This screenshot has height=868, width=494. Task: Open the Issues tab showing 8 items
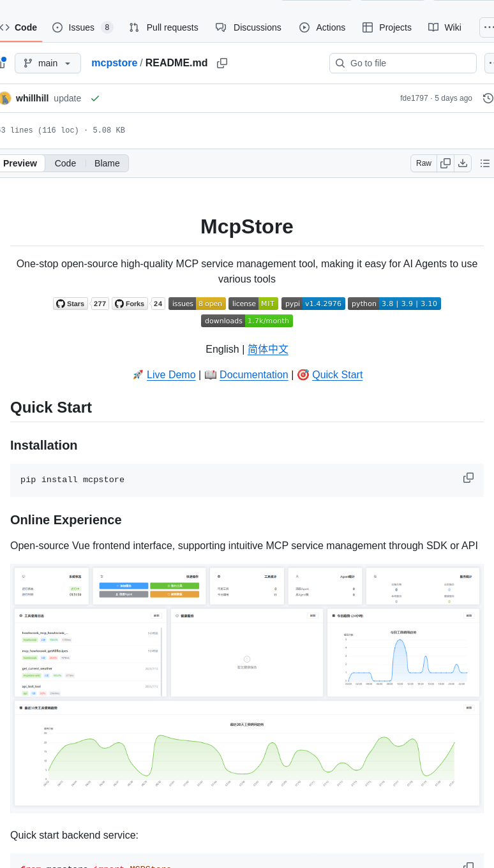pos(81,27)
